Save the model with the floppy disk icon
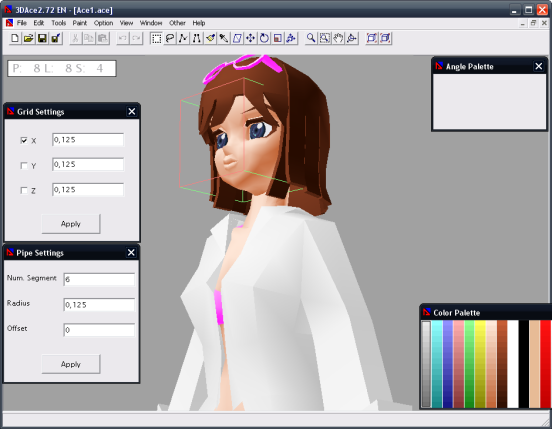552x429 pixels. tap(42, 38)
